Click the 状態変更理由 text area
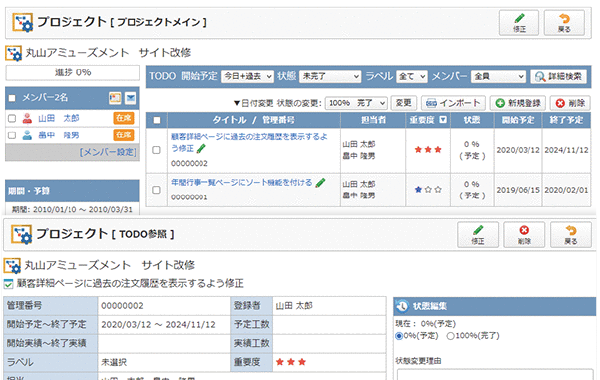This screenshot has width=600, height=380. tap(495, 375)
